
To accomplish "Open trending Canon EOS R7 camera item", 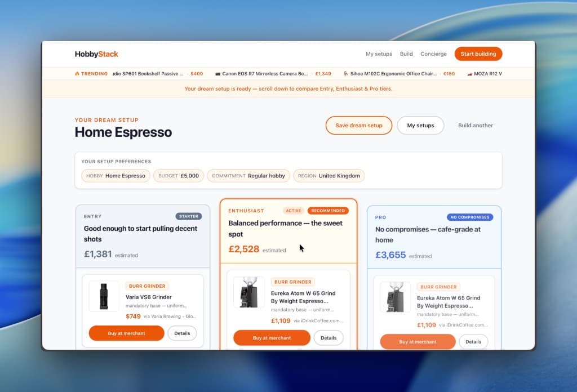I will coord(273,74).
